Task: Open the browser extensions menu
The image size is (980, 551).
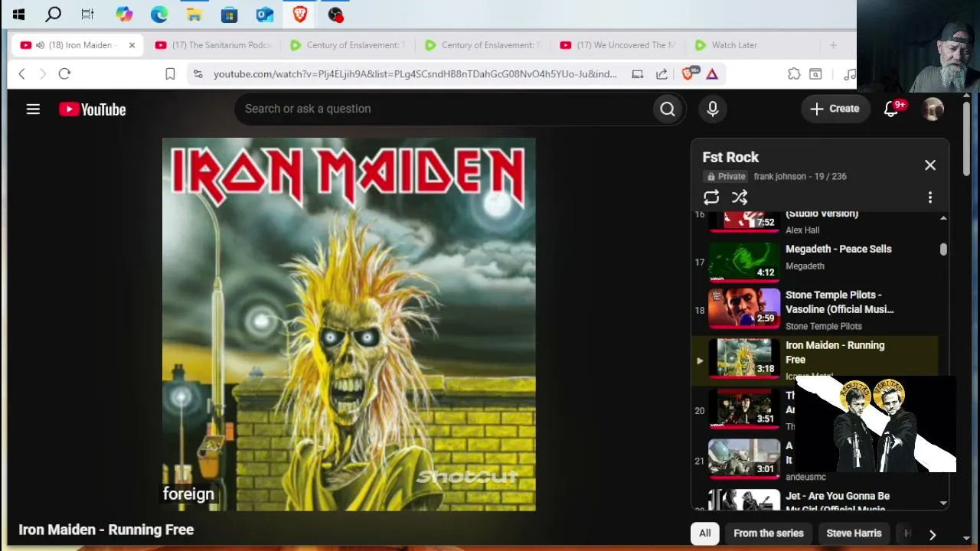Action: pos(794,73)
